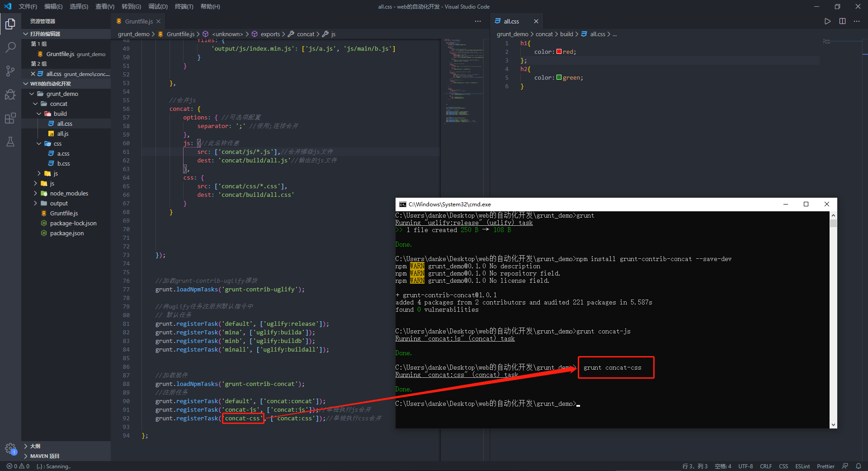Screen dimensions: 868x471
Task: Open the Test flask view
Action: point(10,142)
